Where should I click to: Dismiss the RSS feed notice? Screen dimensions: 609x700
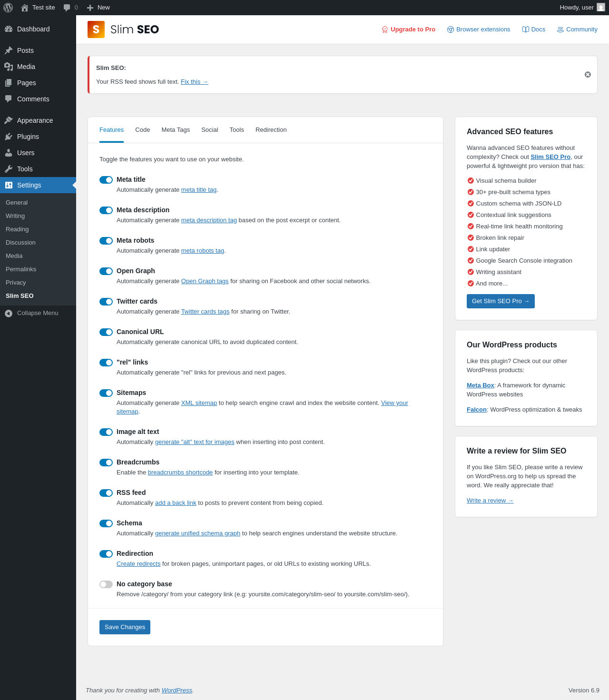tap(588, 75)
